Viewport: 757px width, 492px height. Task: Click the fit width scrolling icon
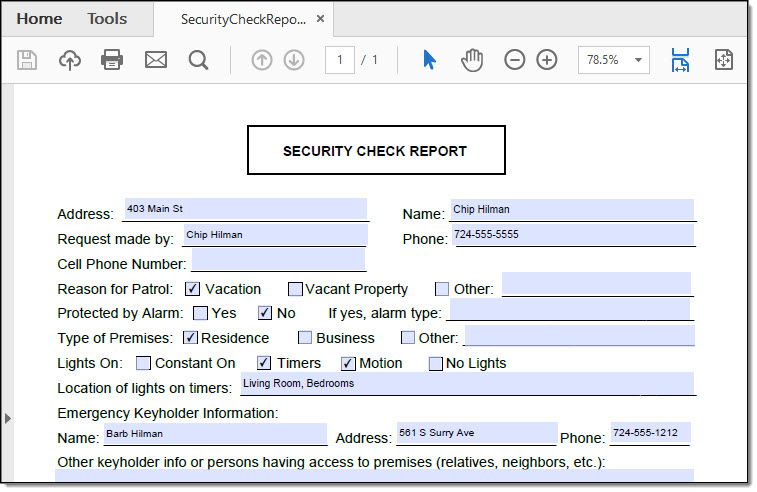680,60
